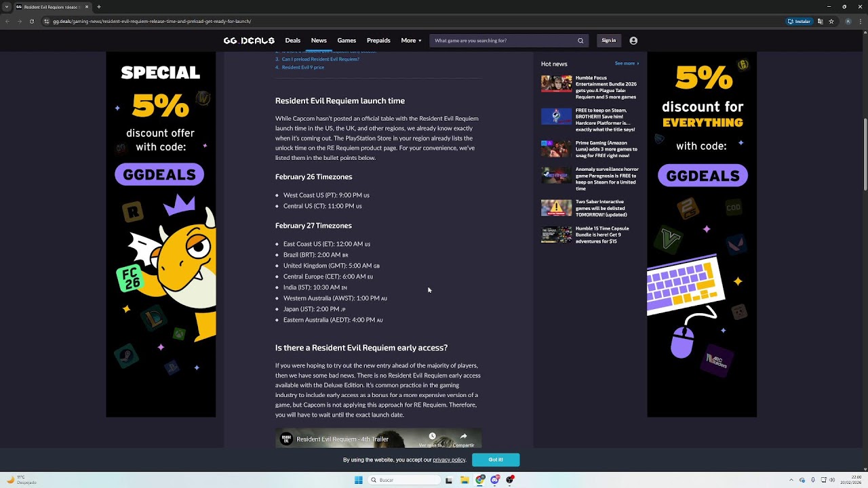Click the watch later clock icon on trailer
Image resolution: width=868 pixels, height=488 pixels.
coord(432,436)
